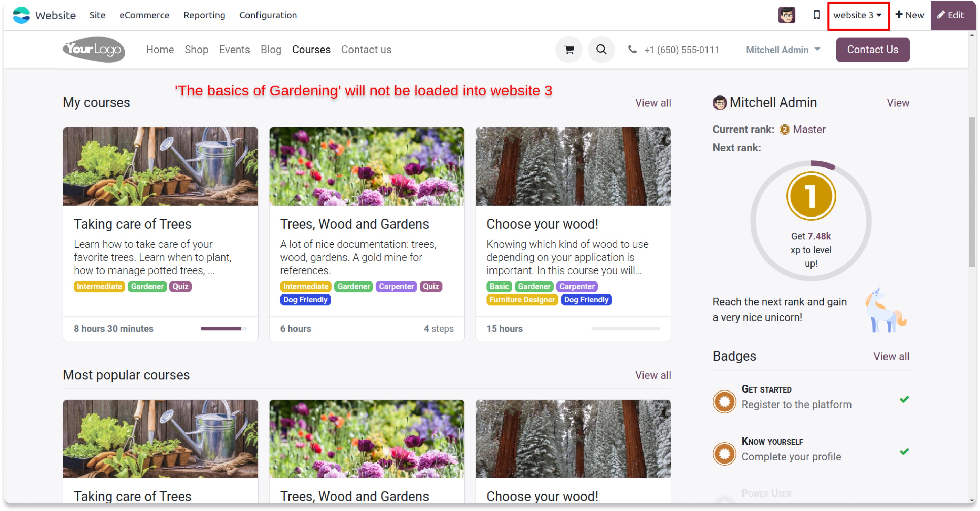980x511 pixels.
Task: Toggle the mobile preview phone icon
Action: point(816,15)
